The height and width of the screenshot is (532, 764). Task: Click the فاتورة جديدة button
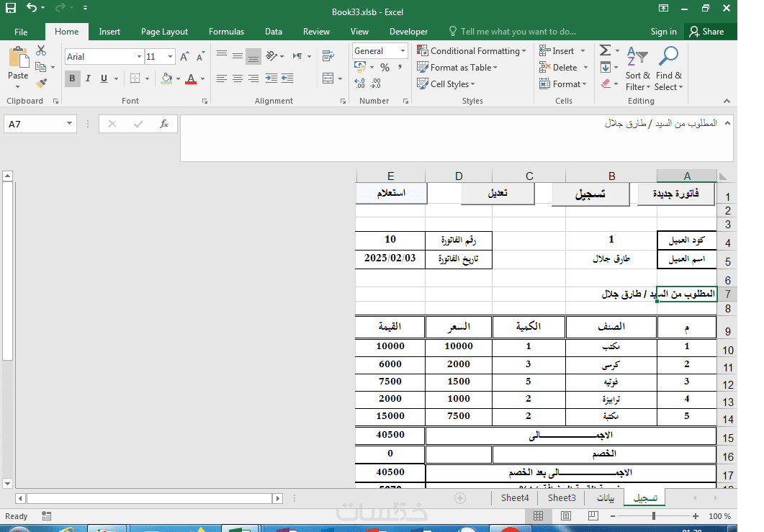(x=676, y=194)
